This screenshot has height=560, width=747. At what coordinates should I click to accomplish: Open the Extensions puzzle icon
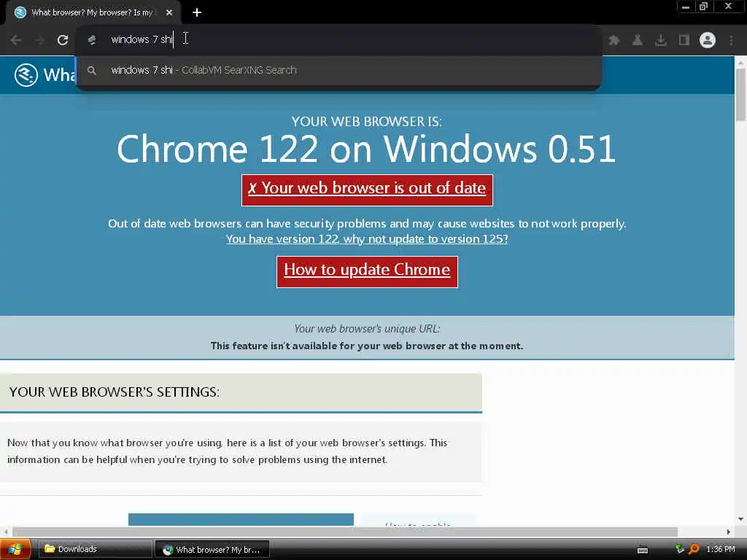coord(614,40)
